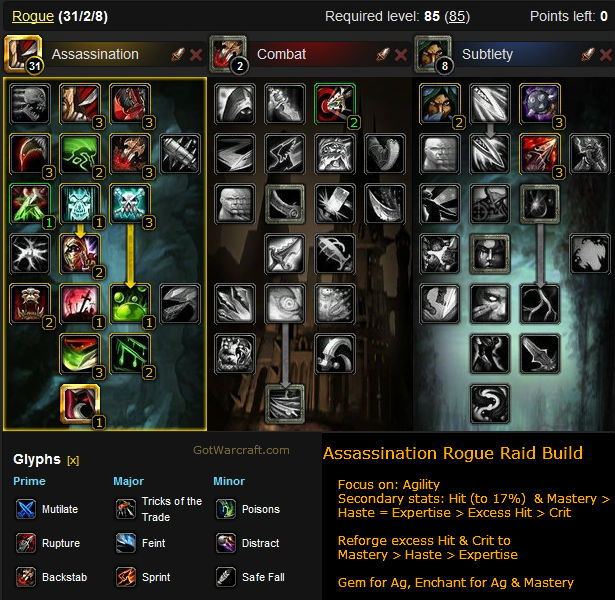Click the Mutilate prime glyph icon
This screenshot has width=615, height=600.
[x=26, y=509]
